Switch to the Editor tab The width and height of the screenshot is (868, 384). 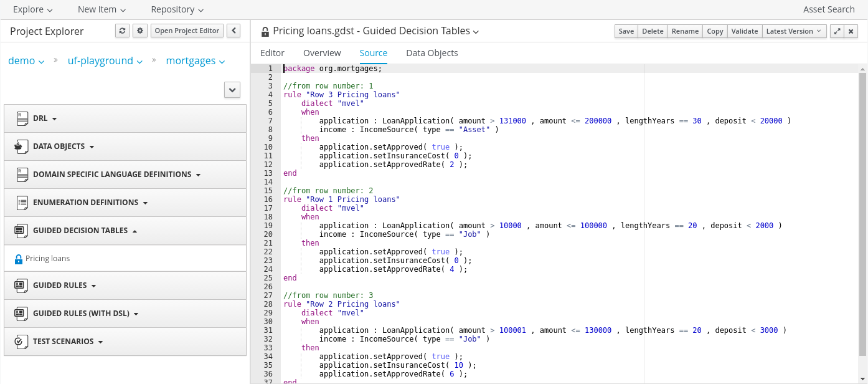(x=272, y=53)
